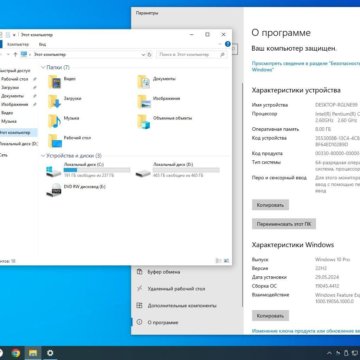Collapse the Устройства и диски (3) section
This screenshot has height=360, width=360.
tap(43, 156)
